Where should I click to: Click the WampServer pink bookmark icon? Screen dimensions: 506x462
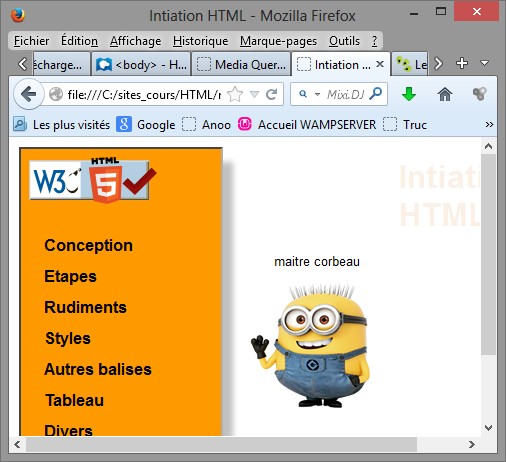(x=245, y=124)
